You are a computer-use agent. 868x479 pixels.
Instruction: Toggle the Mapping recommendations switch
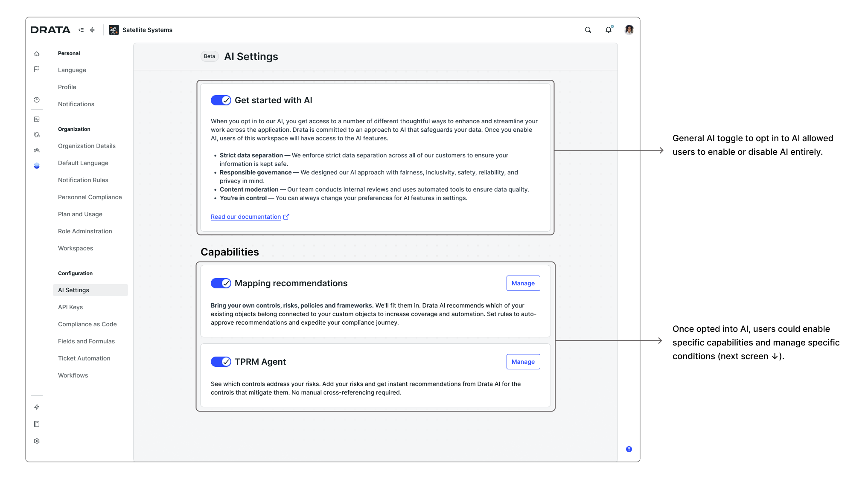tap(221, 283)
